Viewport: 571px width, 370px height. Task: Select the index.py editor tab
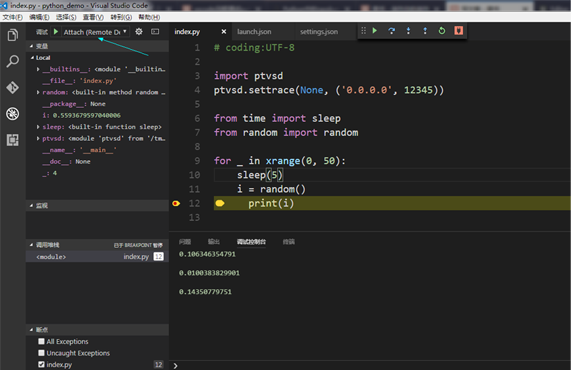click(187, 32)
